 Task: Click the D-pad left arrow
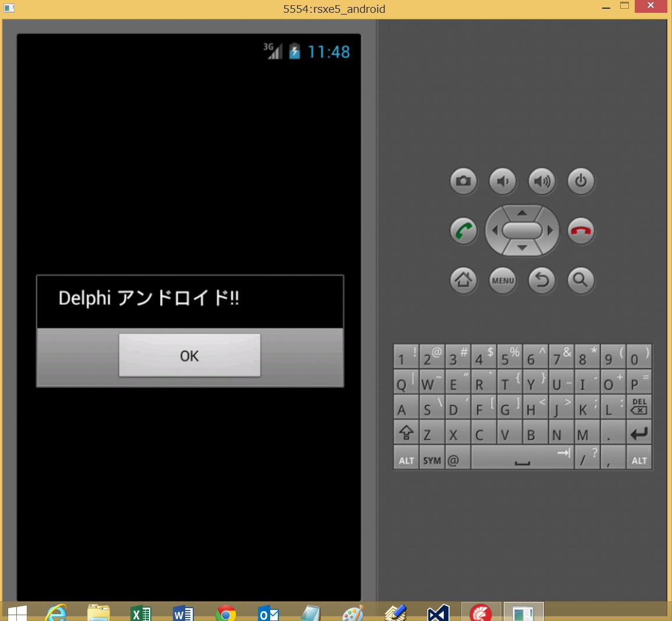pyautogui.click(x=494, y=231)
